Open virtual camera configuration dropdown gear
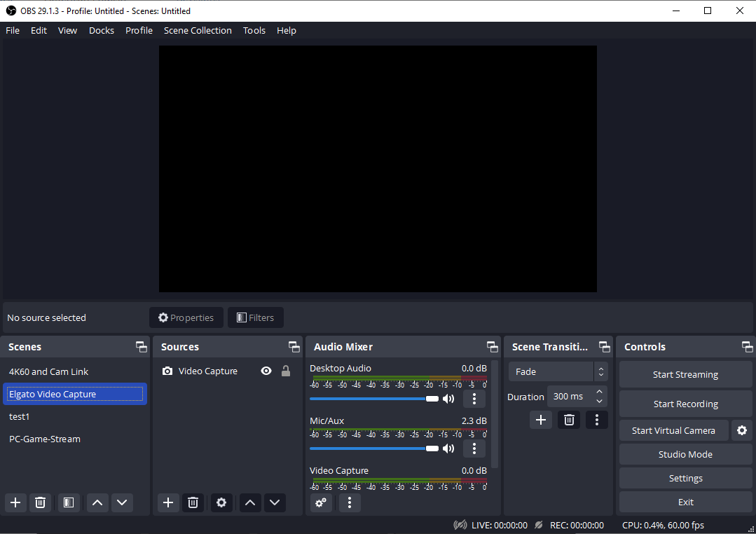The height and width of the screenshot is (534, 756). pos(742,430)
